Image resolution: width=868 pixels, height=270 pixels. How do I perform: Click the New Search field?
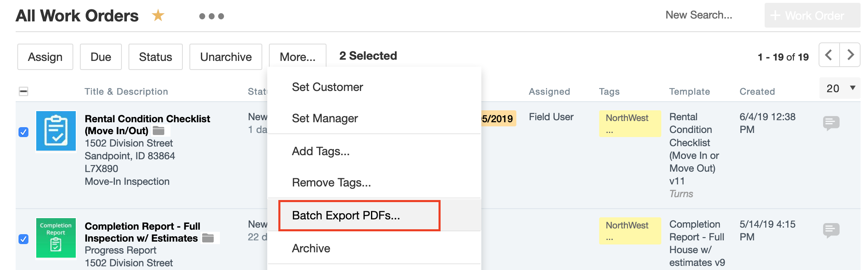click(x=698, y=15)
